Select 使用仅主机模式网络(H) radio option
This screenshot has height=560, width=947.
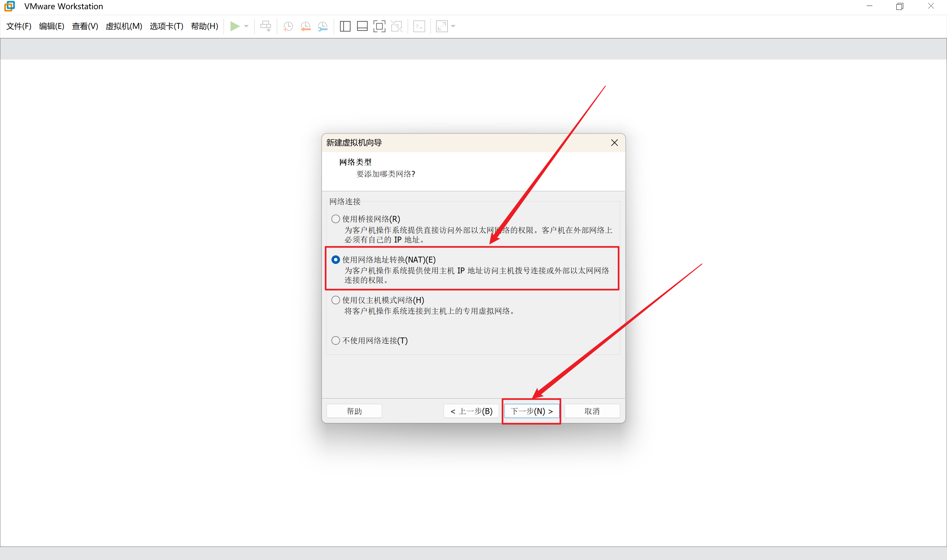335,300
